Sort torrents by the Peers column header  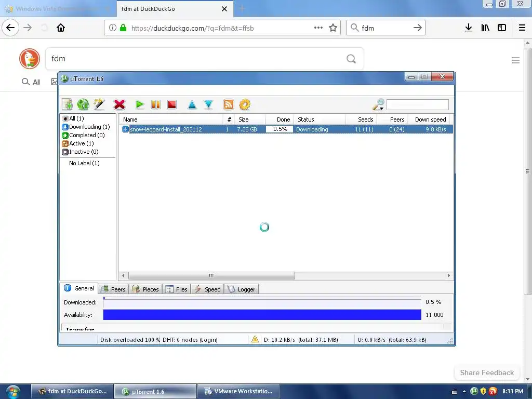coord(393,119)
